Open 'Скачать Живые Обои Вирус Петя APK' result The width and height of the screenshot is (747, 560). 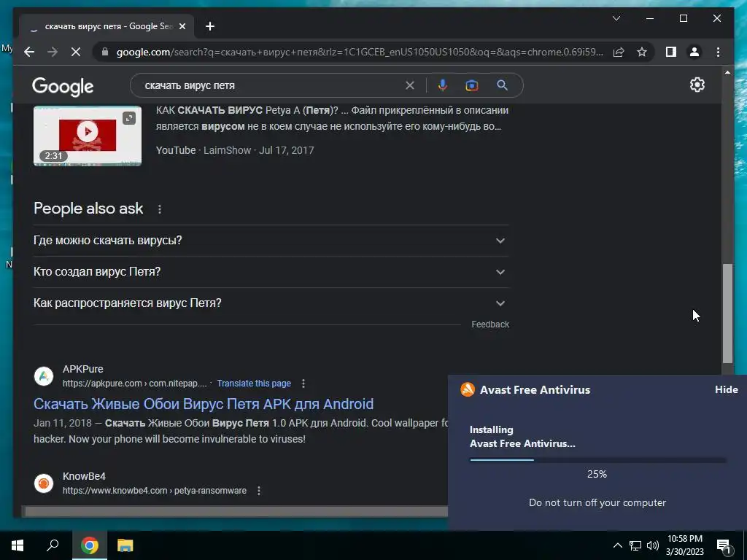(x=204, y=404)
